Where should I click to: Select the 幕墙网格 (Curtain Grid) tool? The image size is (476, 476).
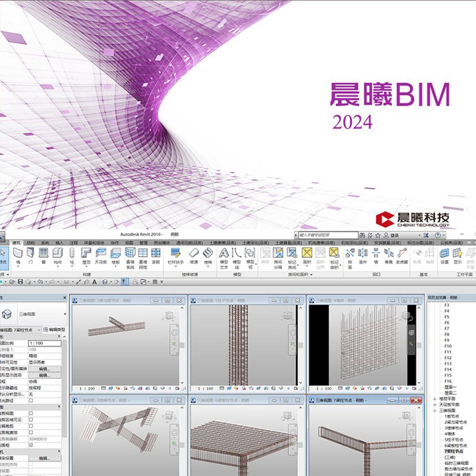pyautogui.click(x=143, y=258)
